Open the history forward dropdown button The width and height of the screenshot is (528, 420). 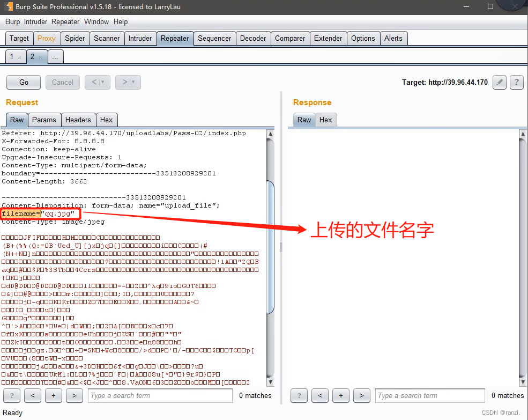(128, 82)
